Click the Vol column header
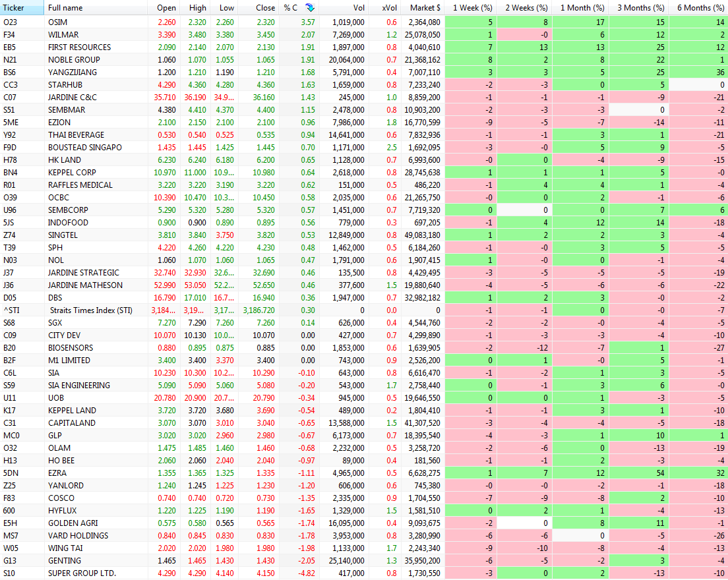Viewport: 728px width, 580px height. click(x=358, y=7)
